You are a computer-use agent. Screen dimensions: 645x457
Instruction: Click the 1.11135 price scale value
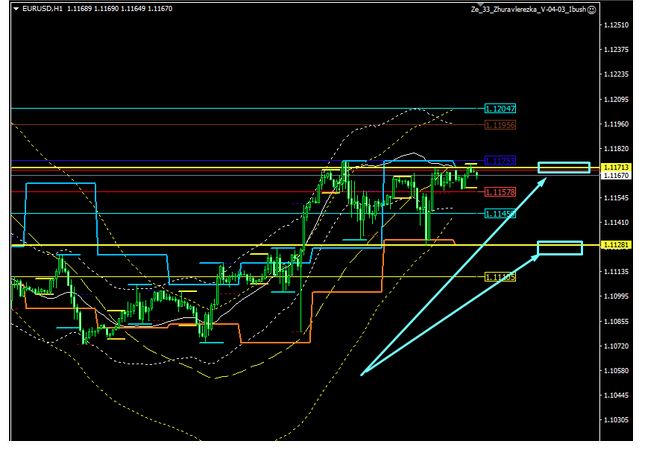pyautogui.click(x=616, y=272)
